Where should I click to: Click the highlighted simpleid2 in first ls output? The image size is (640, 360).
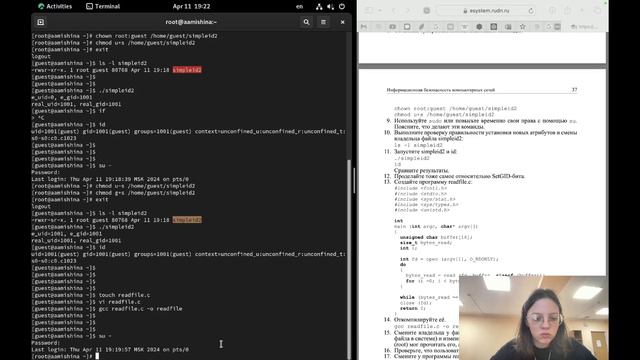187,70
